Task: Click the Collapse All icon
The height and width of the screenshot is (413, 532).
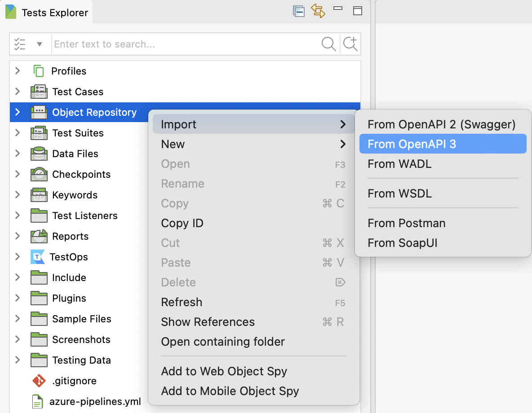Action: pos(298,12)
